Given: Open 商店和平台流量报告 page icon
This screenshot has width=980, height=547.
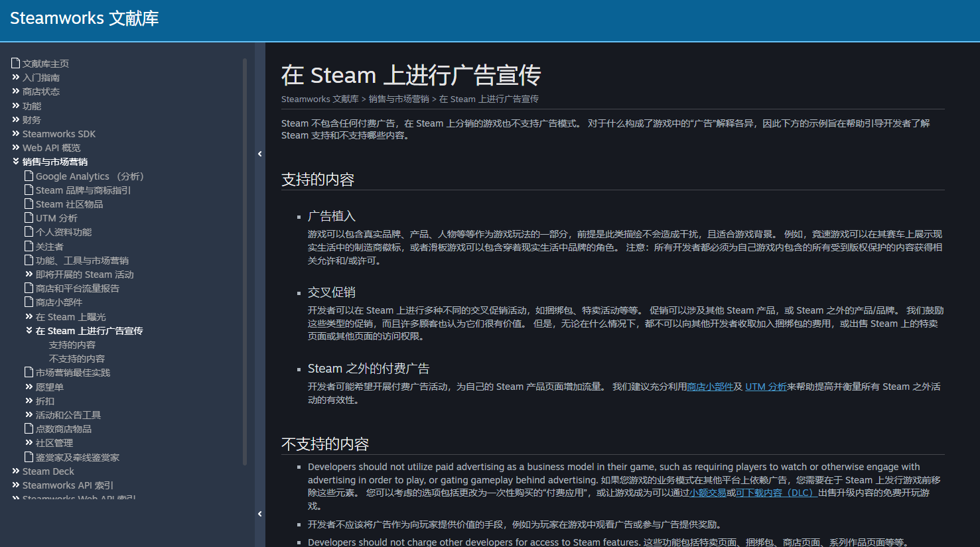Looking at the screenshot, I should [29, 288].
